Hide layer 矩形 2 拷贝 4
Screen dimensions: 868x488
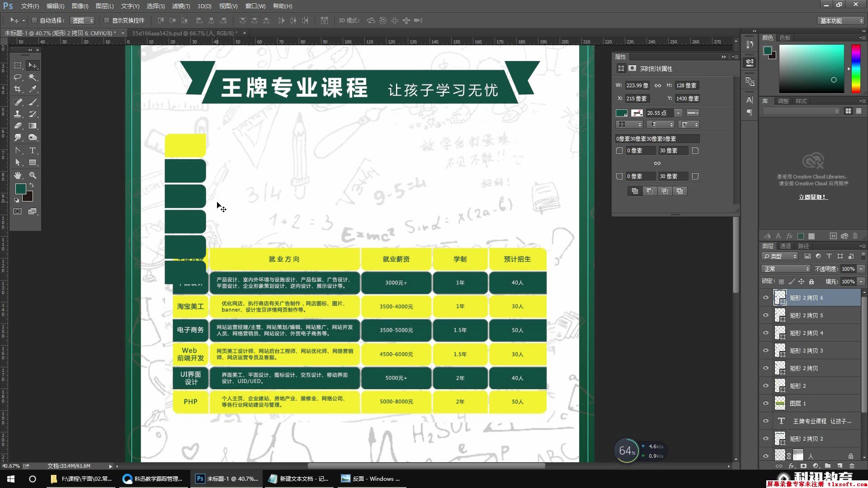point(766,333)
